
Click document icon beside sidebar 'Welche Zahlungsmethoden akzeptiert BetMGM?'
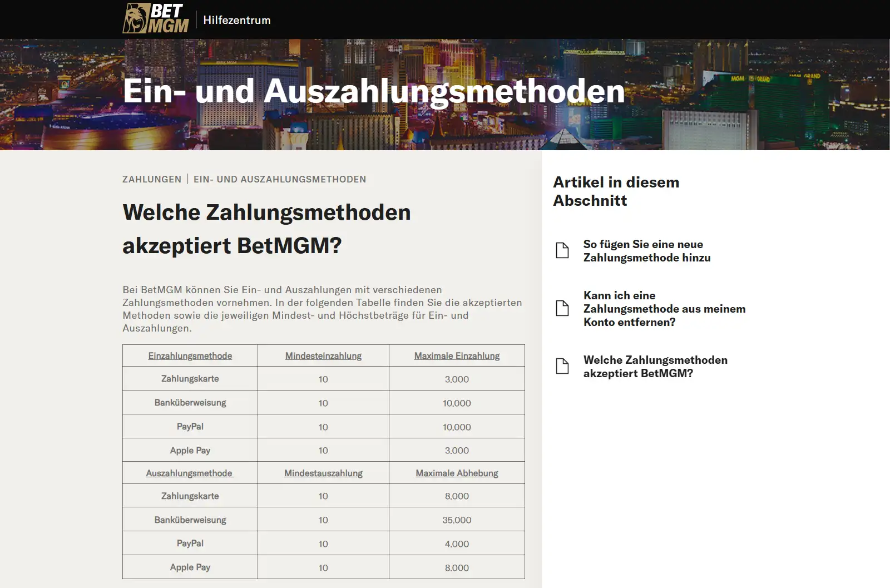pos(562,366)
